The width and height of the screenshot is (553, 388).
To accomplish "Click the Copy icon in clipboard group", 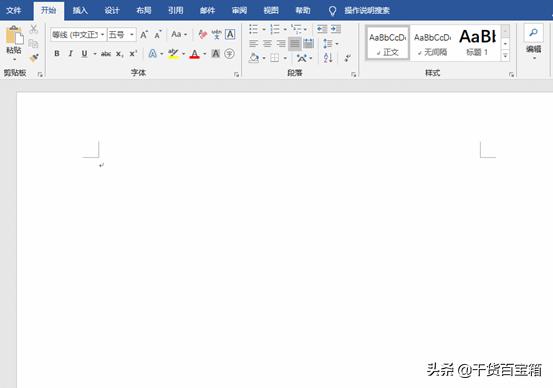I will pos(34,43).
